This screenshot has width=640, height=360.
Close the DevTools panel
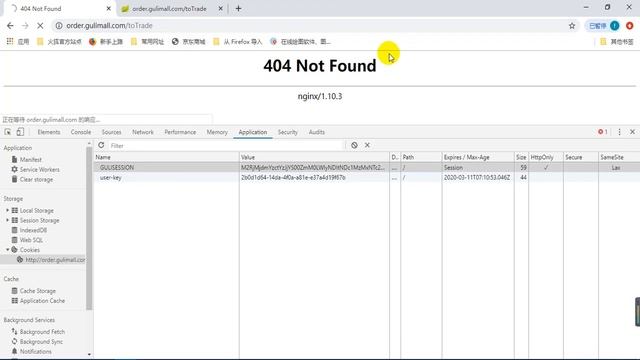632,132
